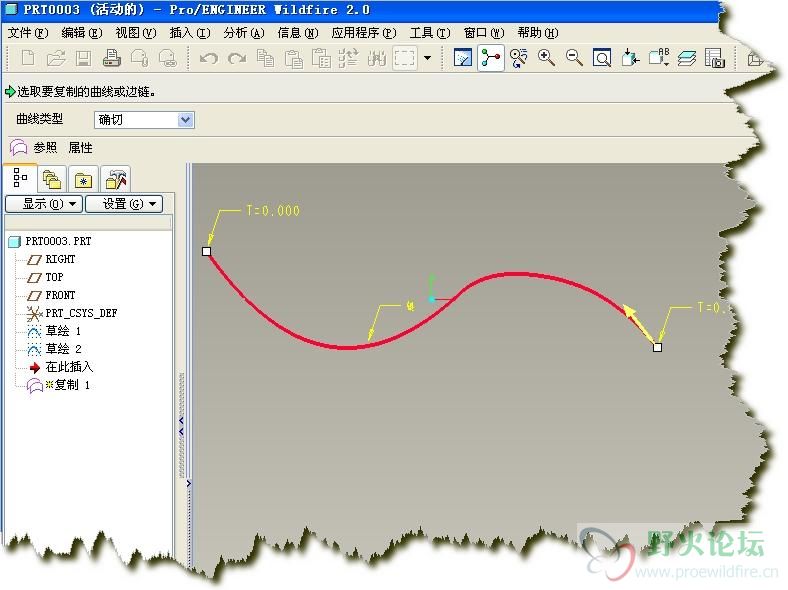Click the Reorient view icon
This screenshot has height=590, width=788.
click(x=630, y=58)
